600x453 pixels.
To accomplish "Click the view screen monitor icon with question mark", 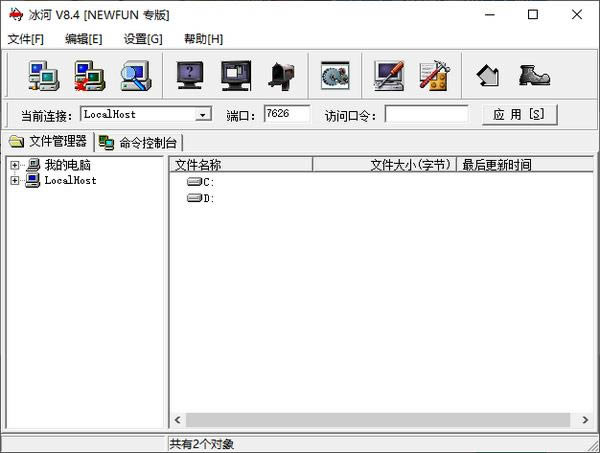I will (190, 75).
